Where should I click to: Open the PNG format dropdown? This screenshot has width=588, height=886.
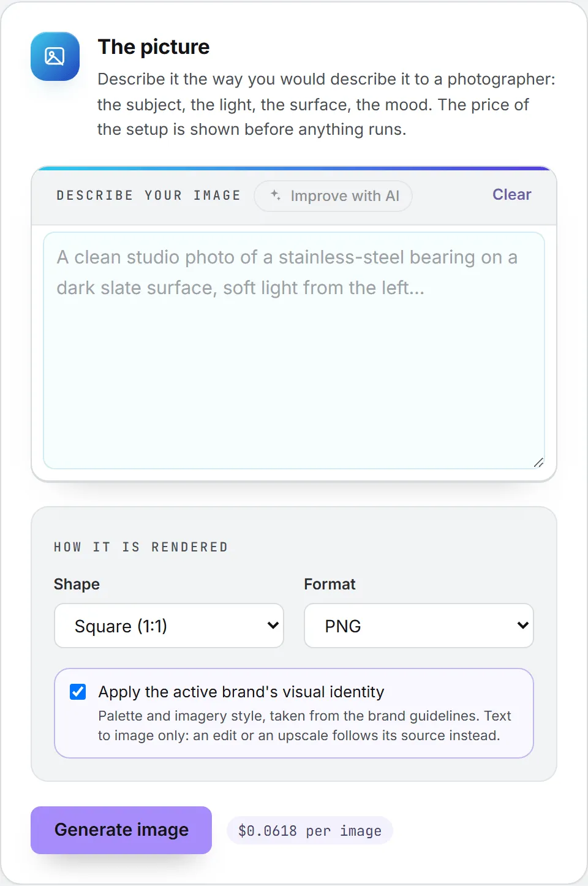point(419,626)
